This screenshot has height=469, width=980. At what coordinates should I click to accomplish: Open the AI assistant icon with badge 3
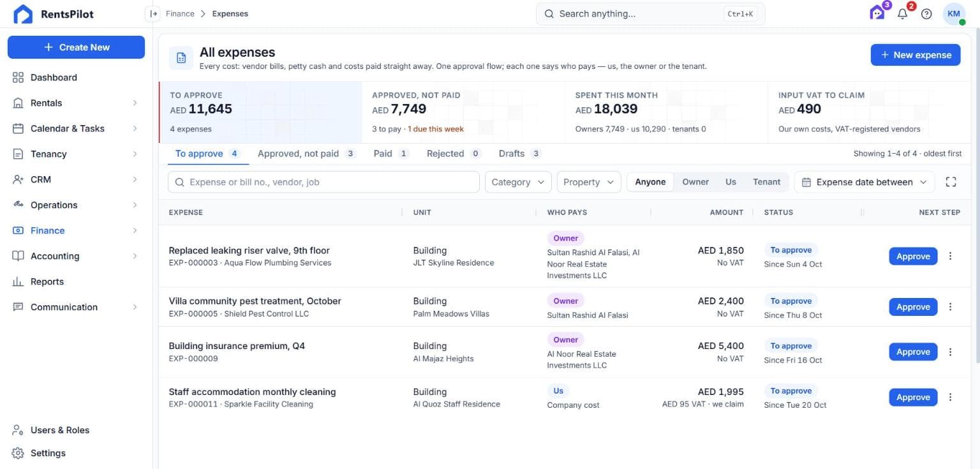[x=877, y=13]
